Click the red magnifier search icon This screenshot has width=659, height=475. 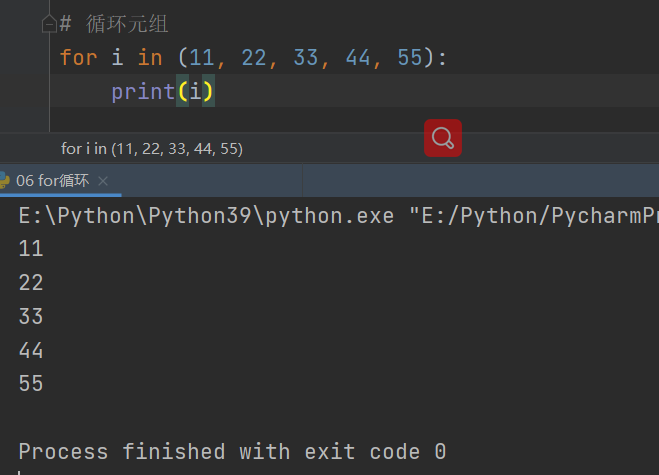coord(442,138)
